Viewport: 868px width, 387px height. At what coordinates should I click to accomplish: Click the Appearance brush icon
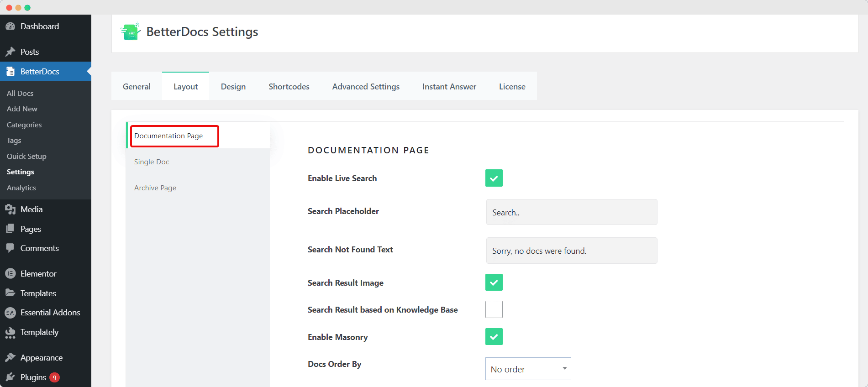click(10, 358)
